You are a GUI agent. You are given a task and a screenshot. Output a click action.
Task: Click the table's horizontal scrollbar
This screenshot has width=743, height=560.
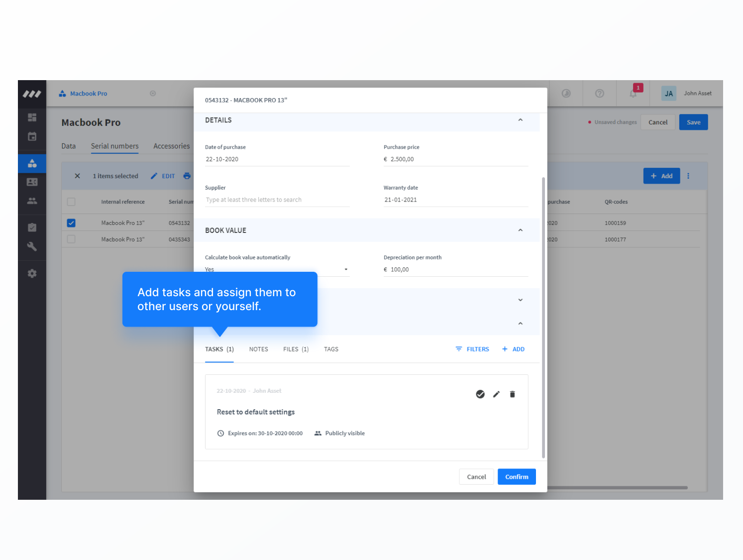[618, 488]
